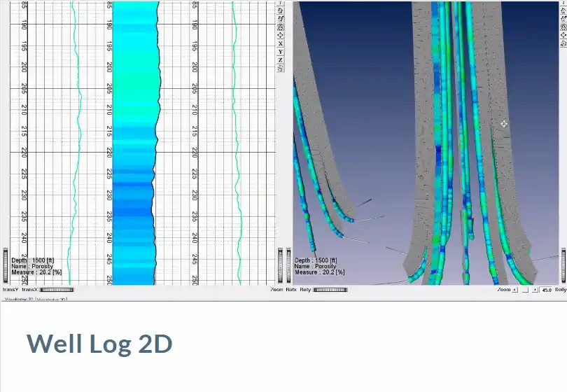Align view to the Z axis
This screenshot has width=567, height=392.
pyautogui.click(x=281, y=60)
